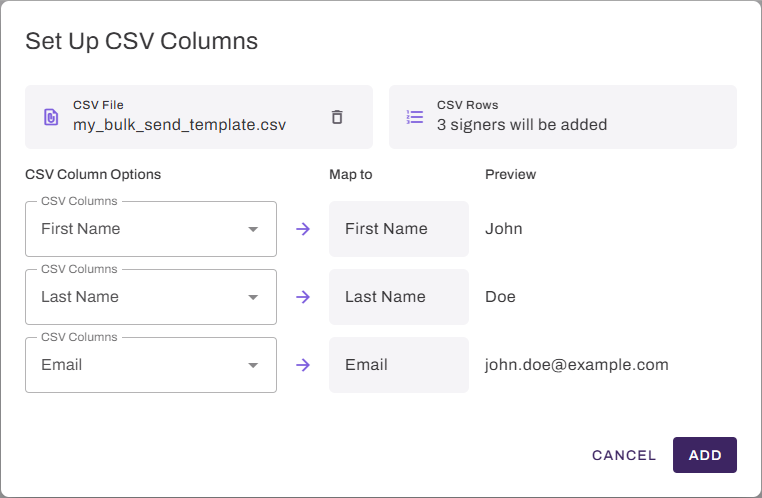Select the Last Name 'Map to' field
Image resolution: width=762 pixels, height=498 pixels.
pyautogui.click(x=398, y=297)
